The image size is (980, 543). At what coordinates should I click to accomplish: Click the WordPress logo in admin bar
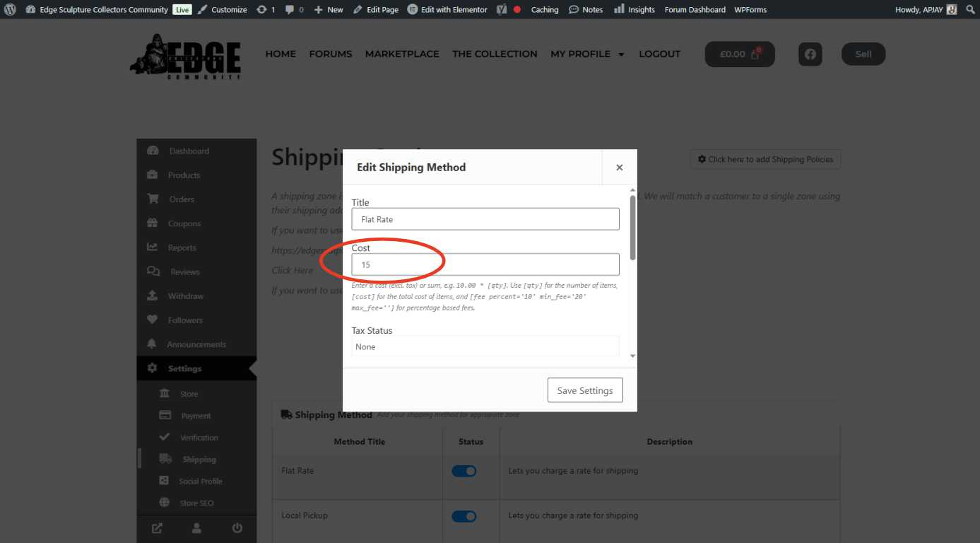(x=10, y=9)
